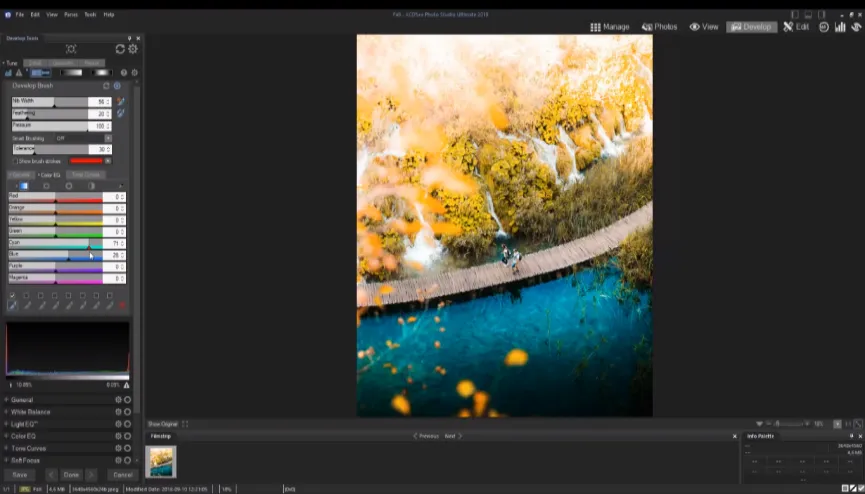Viewport: 865px width, 494px height.
Task: Click the Save button
Action: (x=19, y=475)
